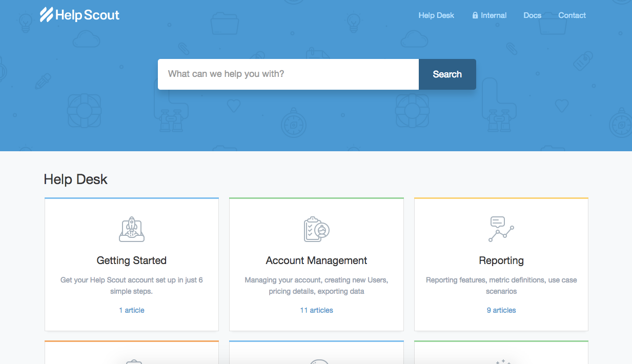
Task: Open the Help Desk navigation link
Action: point(436,15)
